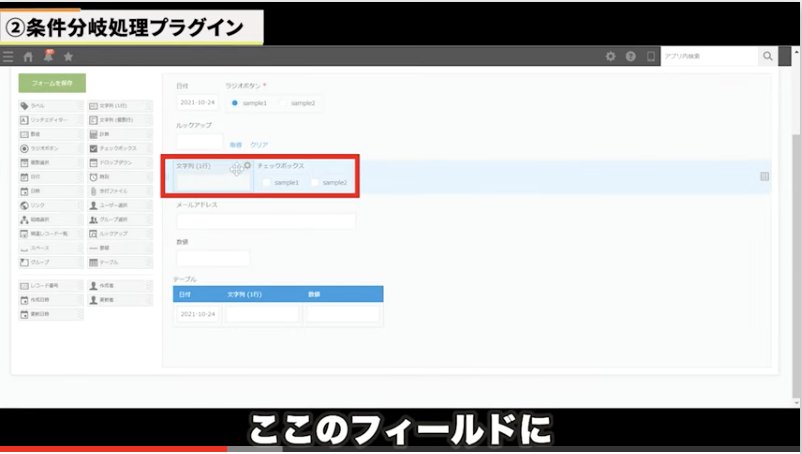Pick the ドロップダウン field in palette
The width and height of the screenshot is (802, 454).
119,162
